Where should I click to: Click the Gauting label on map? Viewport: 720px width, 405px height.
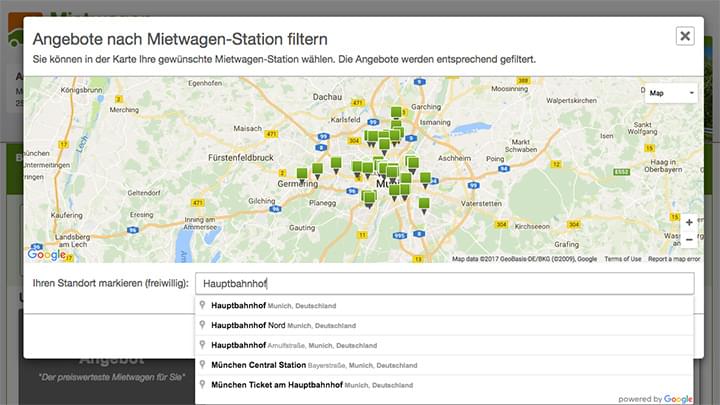coord(302,227)
